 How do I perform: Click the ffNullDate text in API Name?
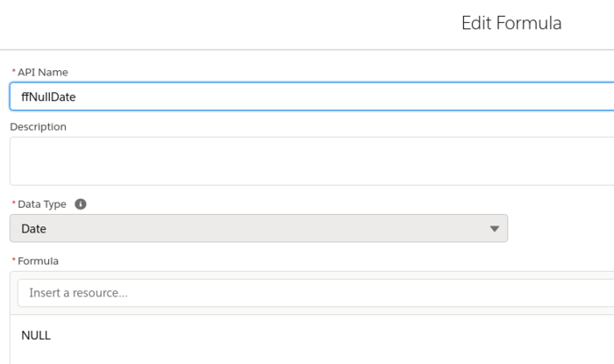click(x=47, y=96)
